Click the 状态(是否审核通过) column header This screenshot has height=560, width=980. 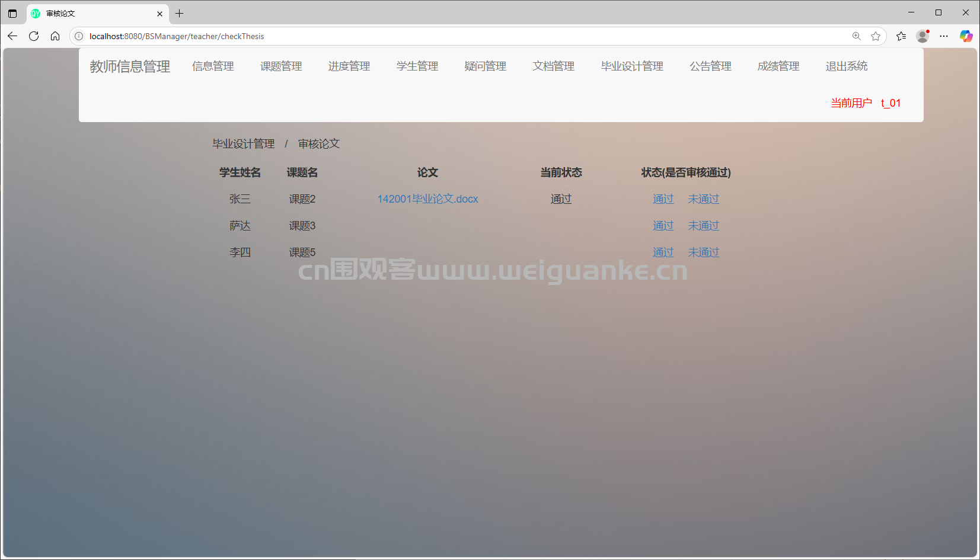pos(686,172)
